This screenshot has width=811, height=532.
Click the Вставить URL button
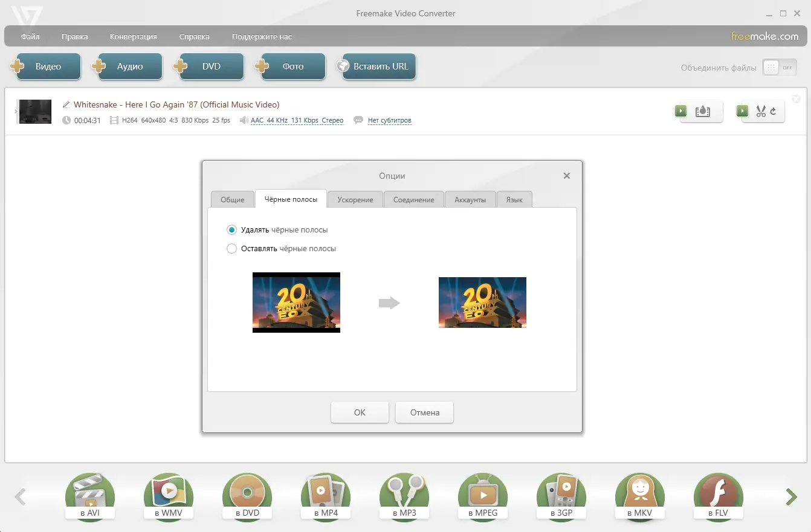[376, 66]
